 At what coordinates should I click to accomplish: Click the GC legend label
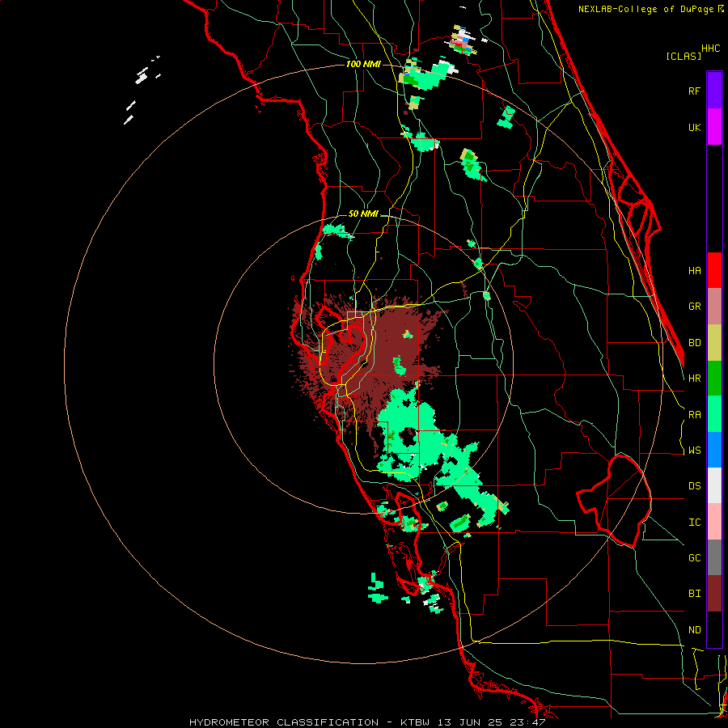[x=694, y=558]
